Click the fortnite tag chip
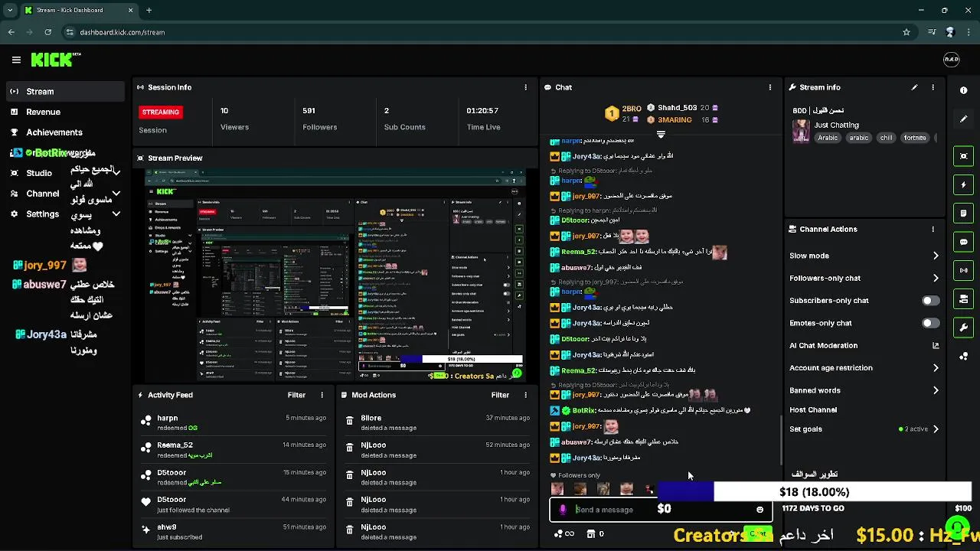 click(x=915, y=138)
